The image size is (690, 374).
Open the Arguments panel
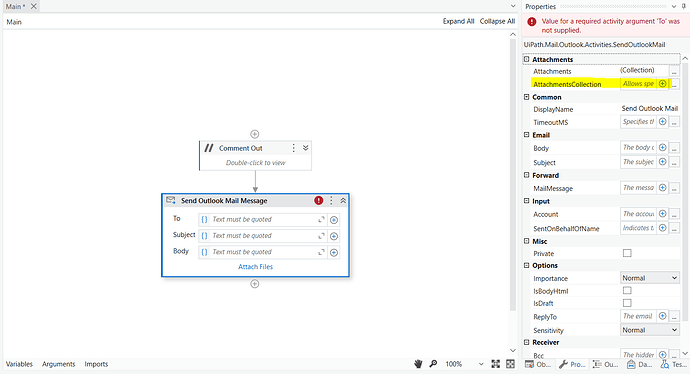tap(59, 364)
